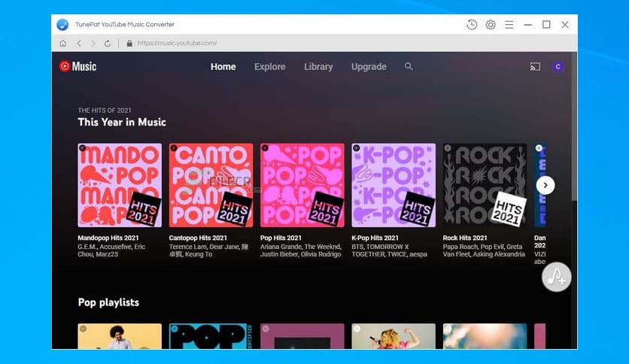Close the TunePat window
629x364 pixels.
[x=565, y=25]
